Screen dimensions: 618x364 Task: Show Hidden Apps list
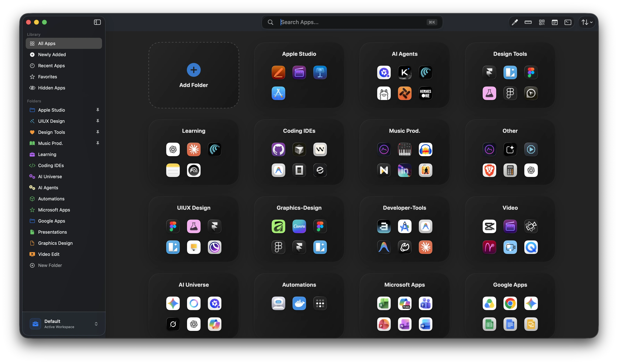pyautogui.click(x=64, y=88)
